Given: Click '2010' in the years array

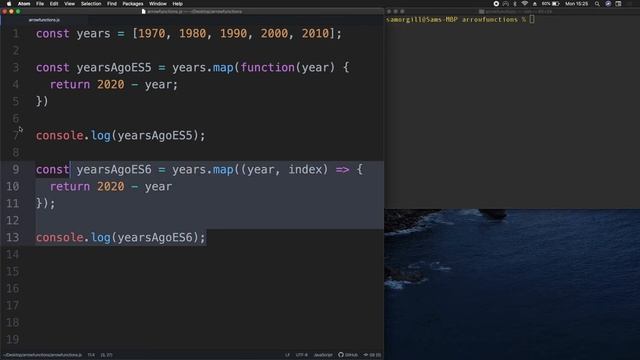Looking at the screenshot, I should click(315, 33).
